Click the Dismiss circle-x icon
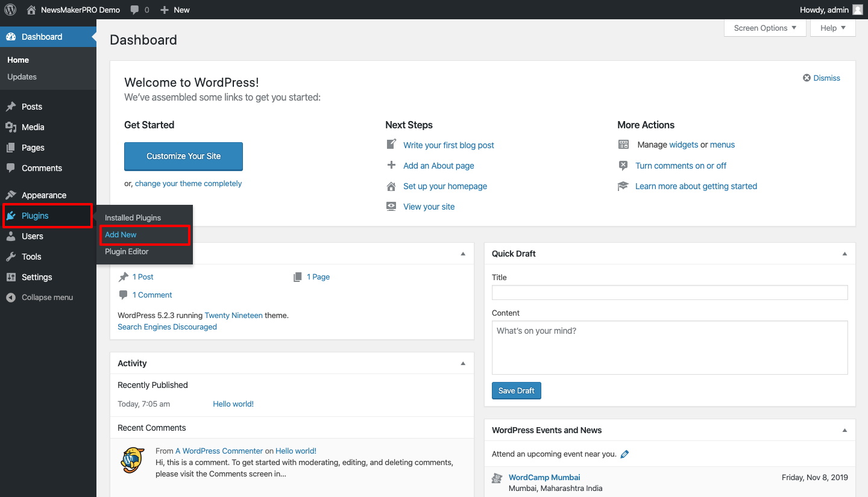The height and width of the screenshot is (497, 868). tap(807, 78)
